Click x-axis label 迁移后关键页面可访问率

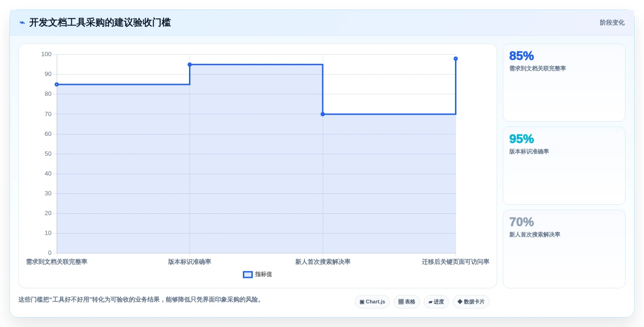tap(455, 262)
